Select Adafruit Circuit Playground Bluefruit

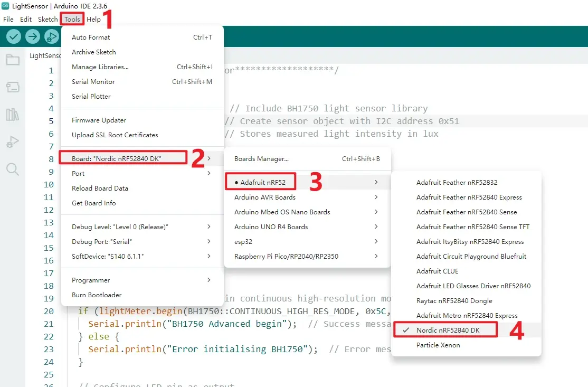[x=466, y=257]
